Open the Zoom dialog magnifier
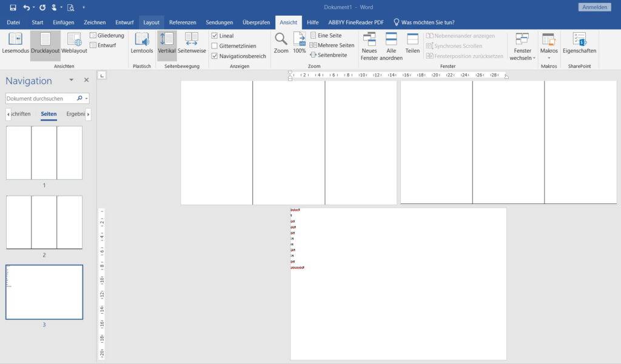This screenshot has width=621, height=364. (281, 43)
